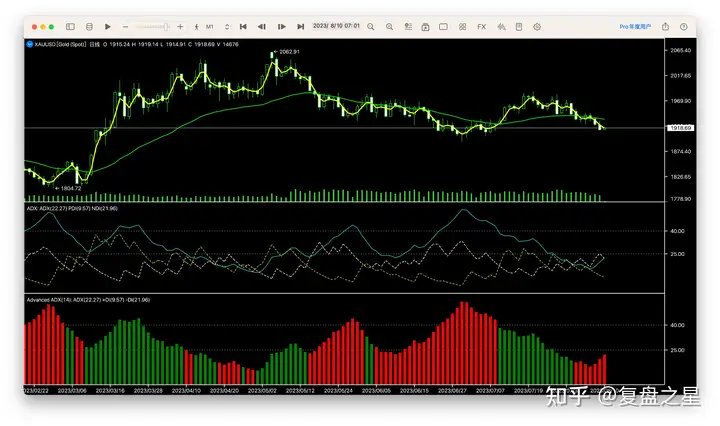Zoom in with the magnifier plus icon
This screenshot has height=426, width=720.
[x=389, y=27]
